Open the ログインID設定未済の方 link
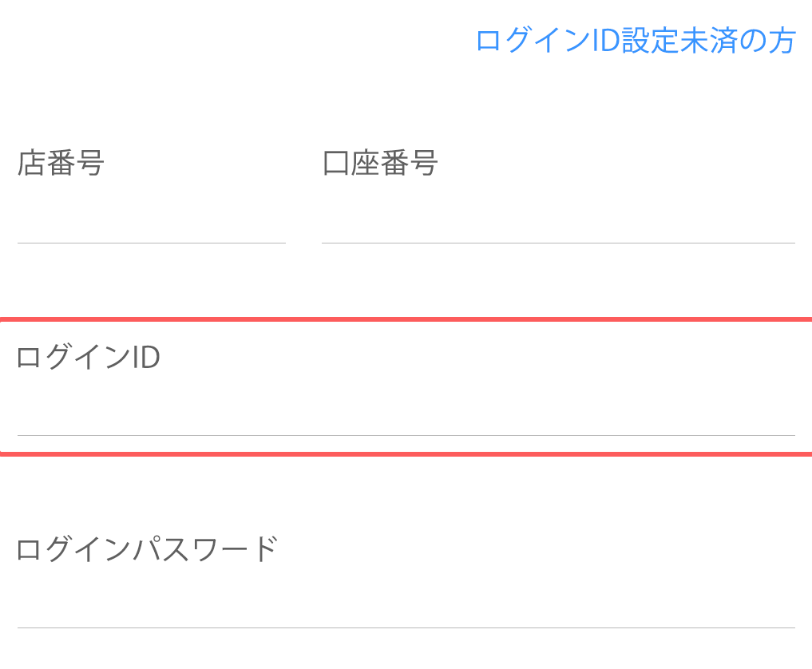The image size is (812, 669). pyautogui.click(x=636, y=41)
